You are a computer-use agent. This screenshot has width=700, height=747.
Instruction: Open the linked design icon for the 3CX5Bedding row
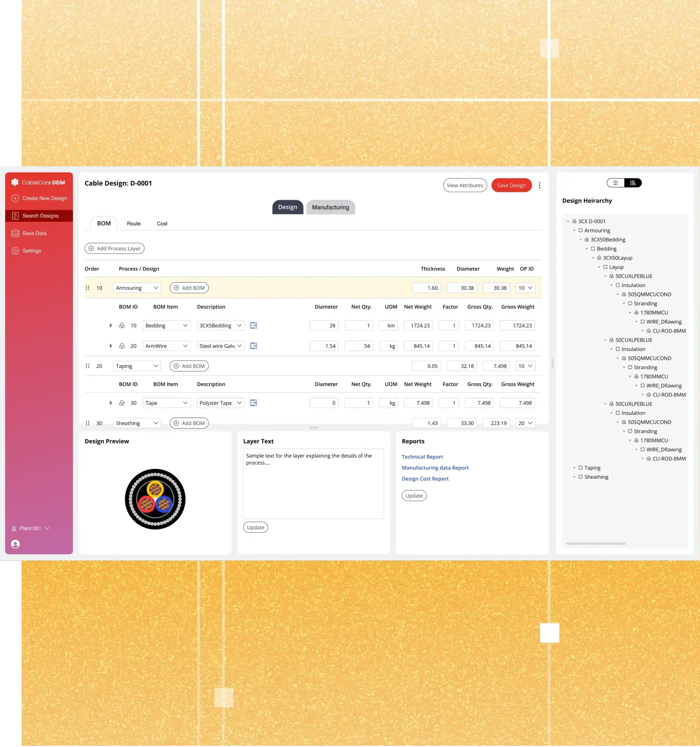pos(253,325)
